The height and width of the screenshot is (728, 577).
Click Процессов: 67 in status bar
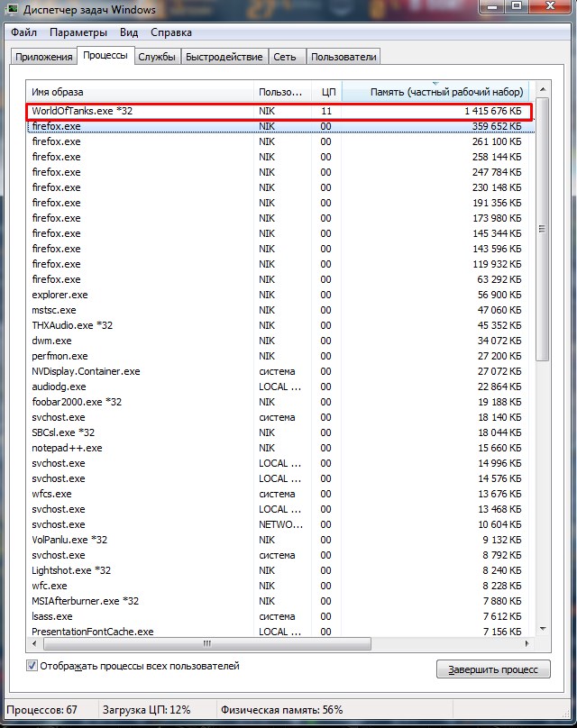point(41,710)
